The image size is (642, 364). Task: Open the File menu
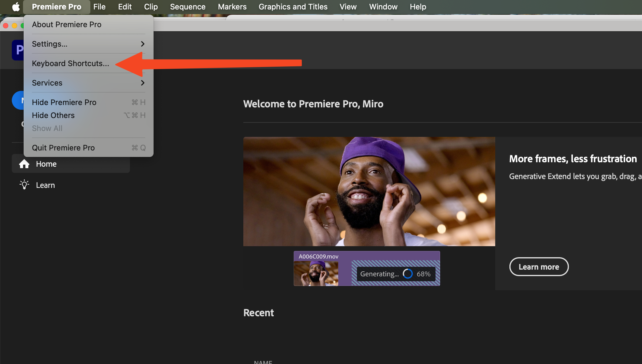point(99,7)
